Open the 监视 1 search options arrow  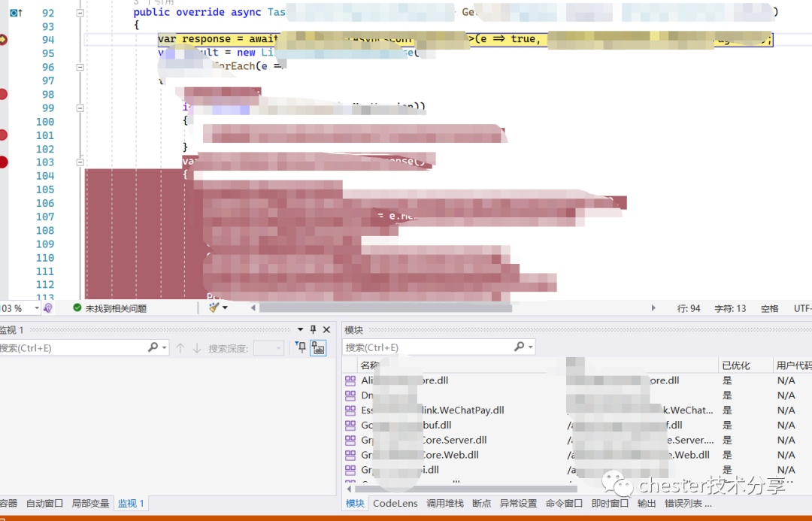[x=165, y=348]
